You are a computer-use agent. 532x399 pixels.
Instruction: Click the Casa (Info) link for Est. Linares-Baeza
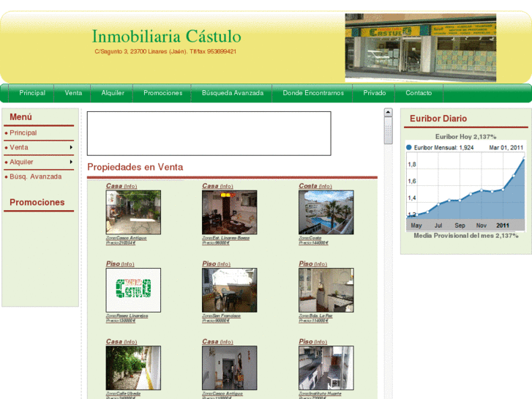pyautogui.click(x=217, y=186)
